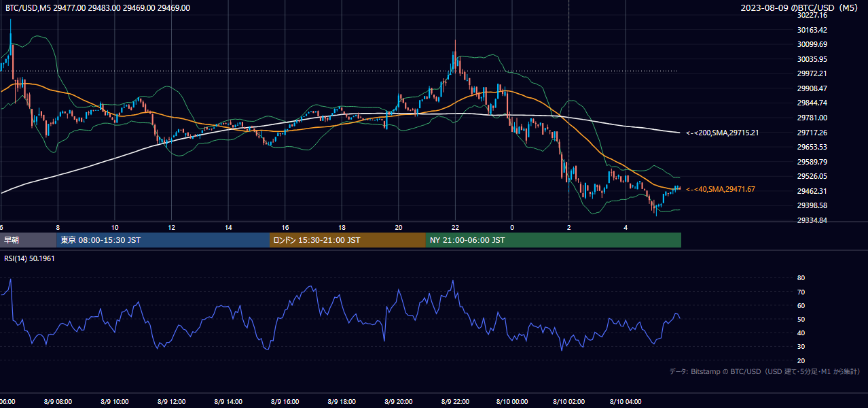This screenshot has height=408, width=868.
Task: Click hour label 10 under the price chart
Action: (115, 227)
